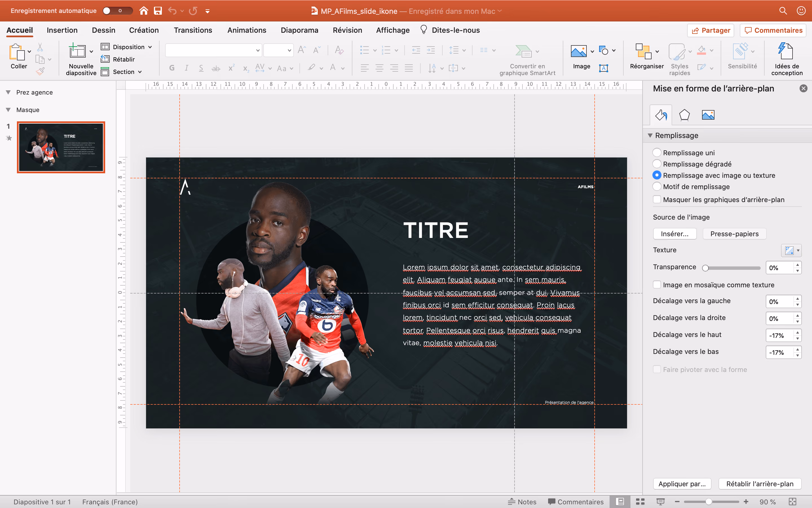Image resolution: width=812 pixels, height=508 pixels.
Task: Click the Insérer... button
Action: [675, 234]
